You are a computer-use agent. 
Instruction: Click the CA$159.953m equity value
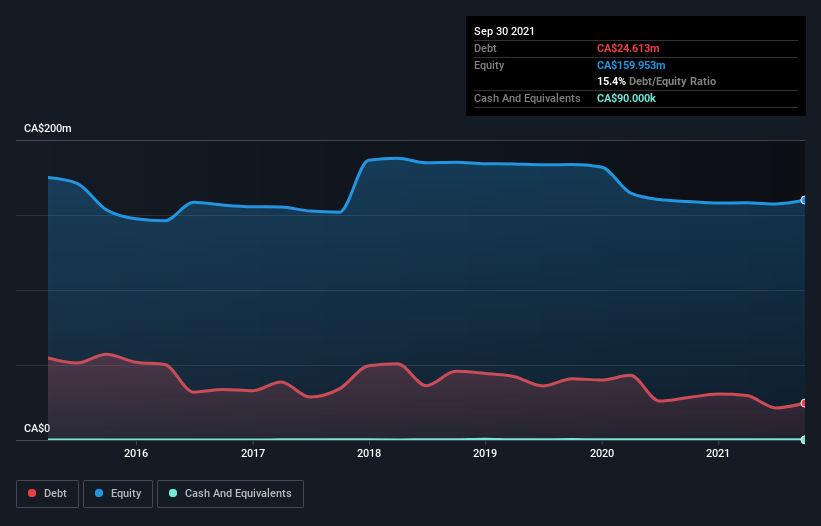click(x=631, y=65)
